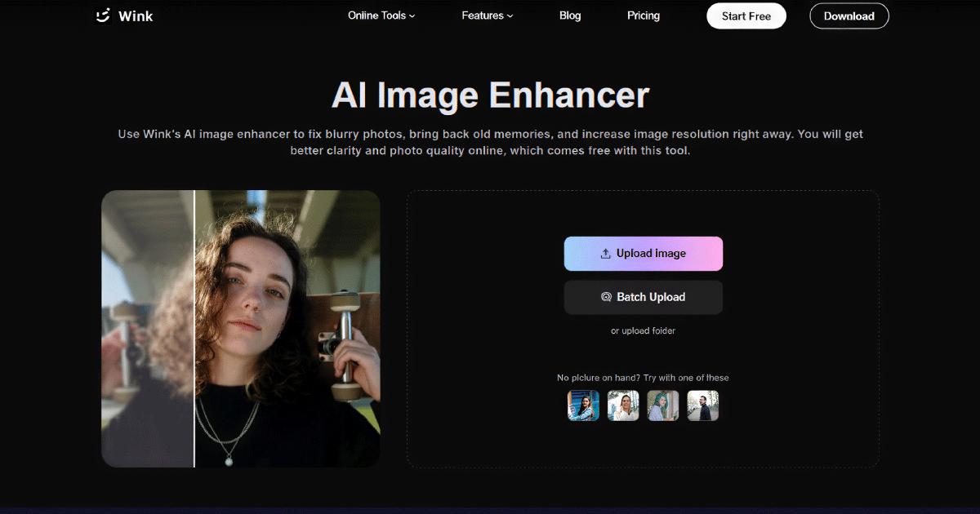Click the Wink brand name text
This screenshot has width=980, height=514.
click(136, 16)
